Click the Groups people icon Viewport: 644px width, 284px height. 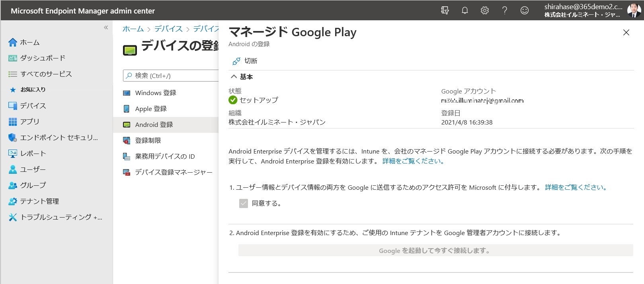pos(13,185)
